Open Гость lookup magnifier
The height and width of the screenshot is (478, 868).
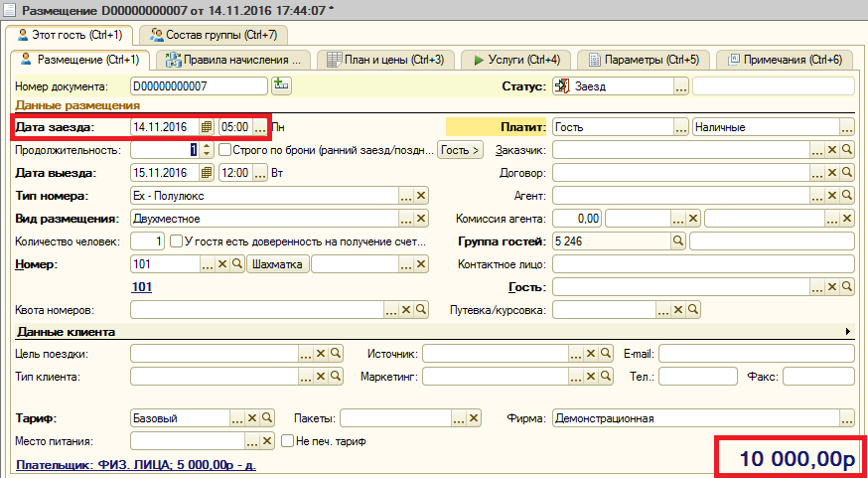pos(846,287)
